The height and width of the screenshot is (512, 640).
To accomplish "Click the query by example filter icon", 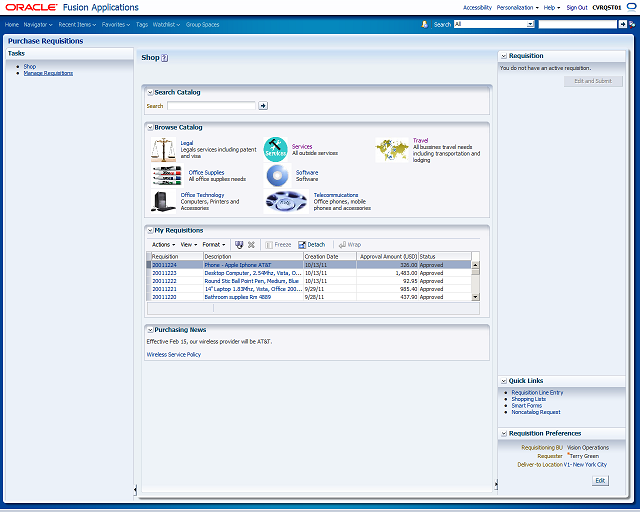I will click(x=239, y=245).
